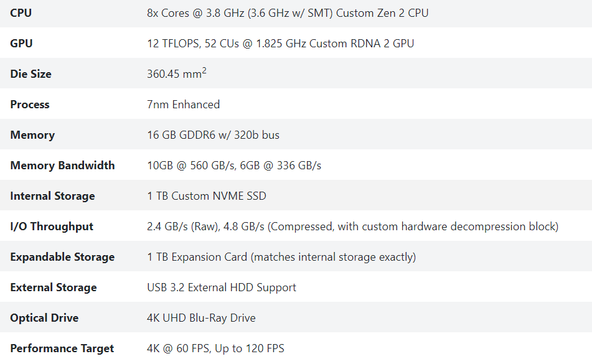Select the Performance Target label
The image size is (592, 364).
pyautogui.click(x=62, y=348)
